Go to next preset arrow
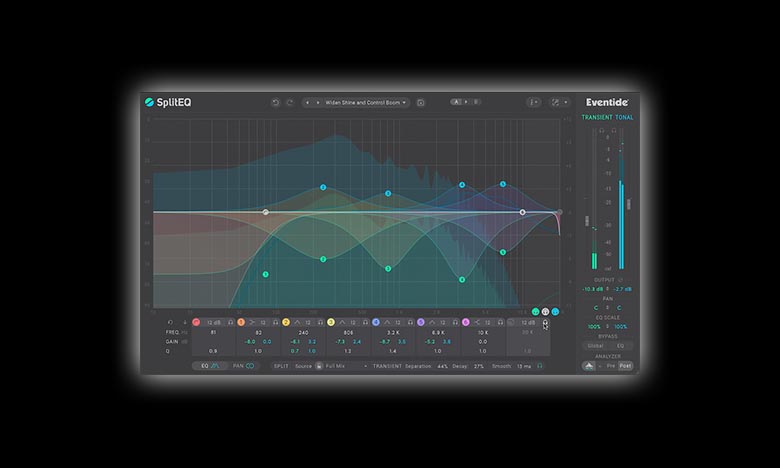Screen dimensions: 780x468 (318, 102)
